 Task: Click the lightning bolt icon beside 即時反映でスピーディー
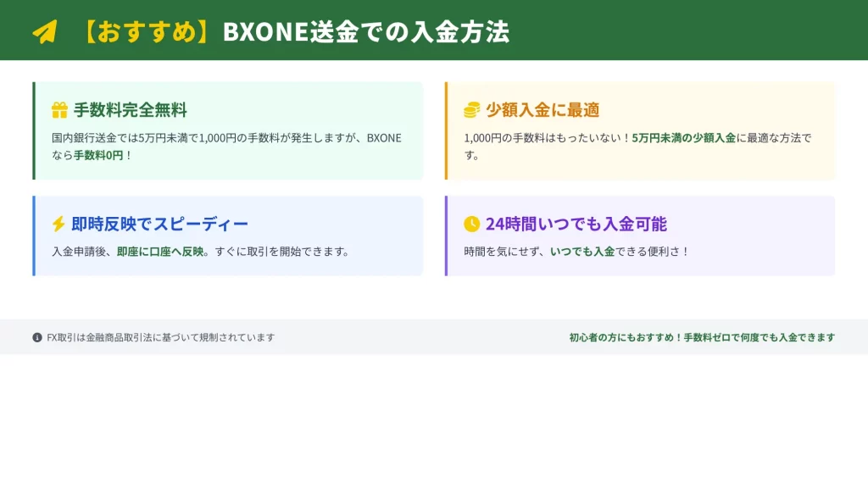[58, 224]
